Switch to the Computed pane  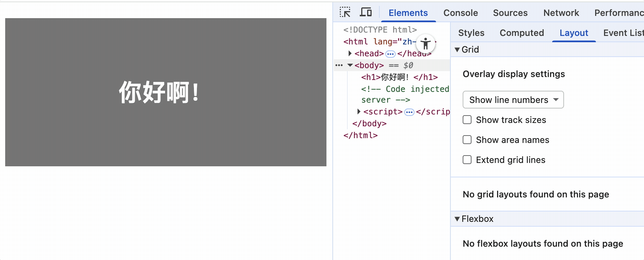[x=521, y=33]
